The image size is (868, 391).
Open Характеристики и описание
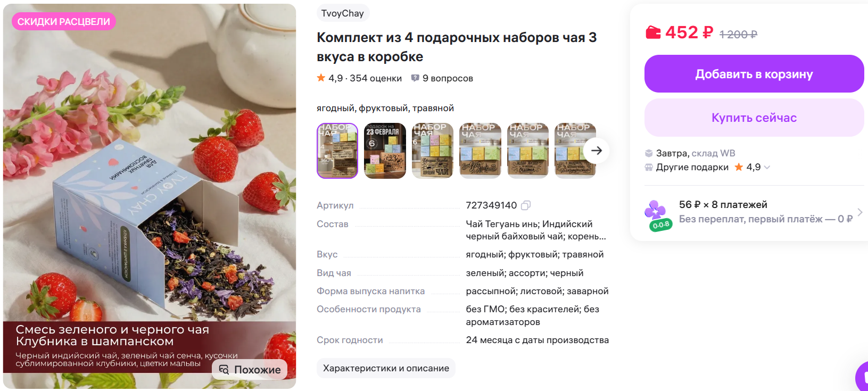point(386,368)
